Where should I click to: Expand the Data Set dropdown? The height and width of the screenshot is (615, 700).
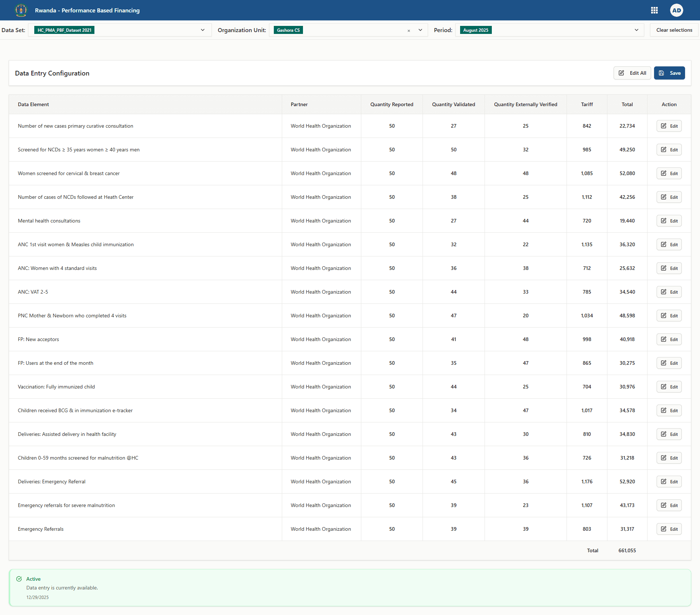203,30
